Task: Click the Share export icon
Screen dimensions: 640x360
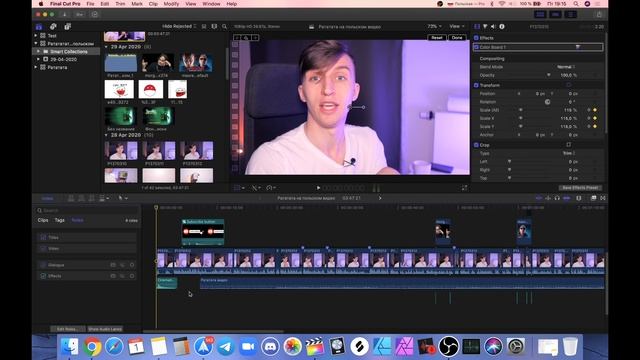Action: [x=599, y=14]
